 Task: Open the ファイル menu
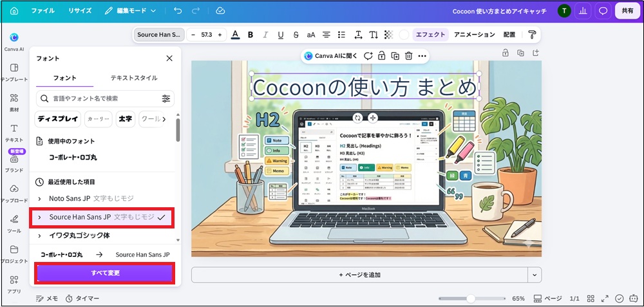(43, 11)
